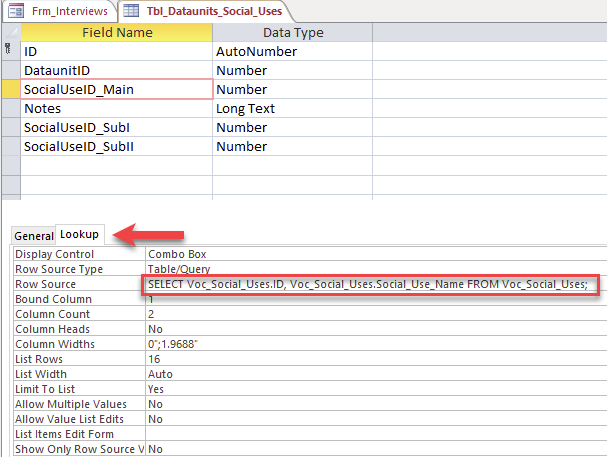Click the AutoNumber data type for ID
This screenshot has width=607, height=457.
[292, 51]
